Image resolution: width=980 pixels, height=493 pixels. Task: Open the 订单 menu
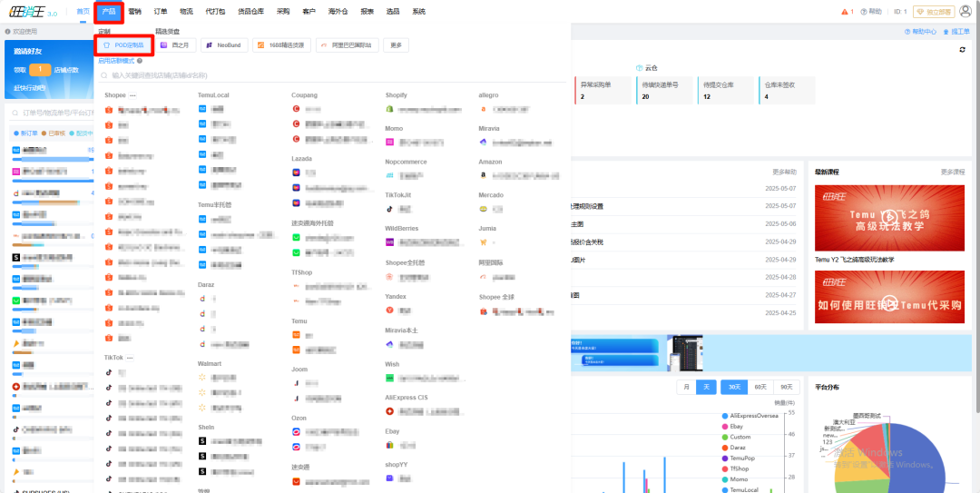(x=161, y=11)
